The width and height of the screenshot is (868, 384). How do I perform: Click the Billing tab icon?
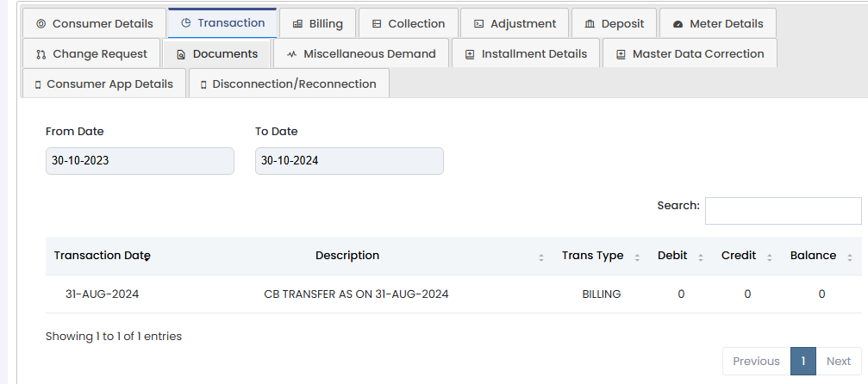click(x=297, y=24)
